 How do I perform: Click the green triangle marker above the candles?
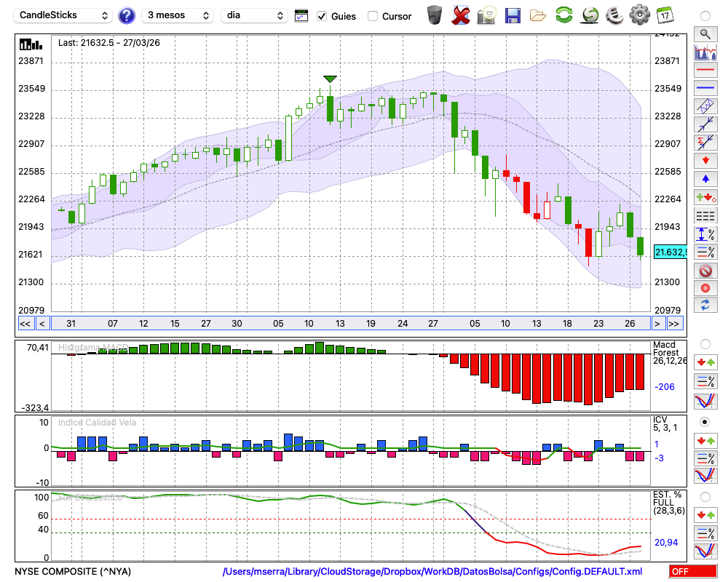pos(330,79)
